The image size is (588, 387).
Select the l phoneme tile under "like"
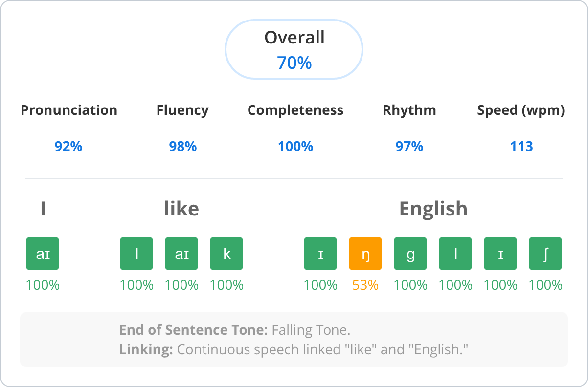[136, 254]
